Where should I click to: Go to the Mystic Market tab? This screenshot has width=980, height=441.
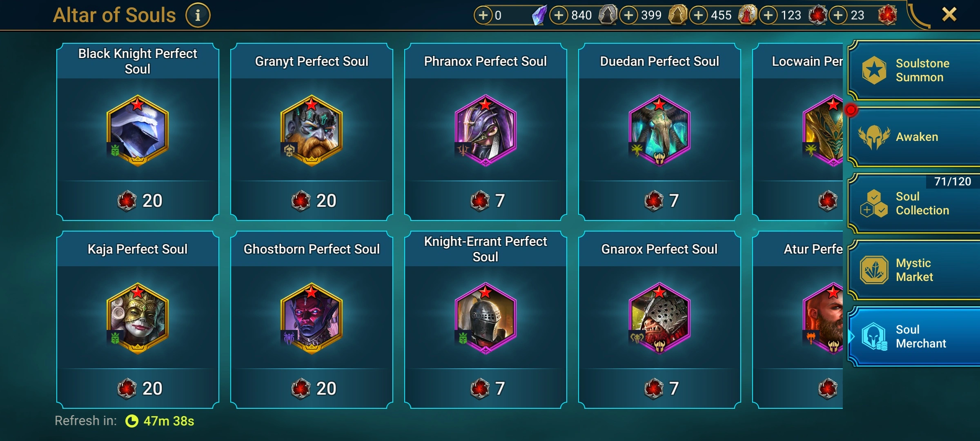[x=914, y=270]
